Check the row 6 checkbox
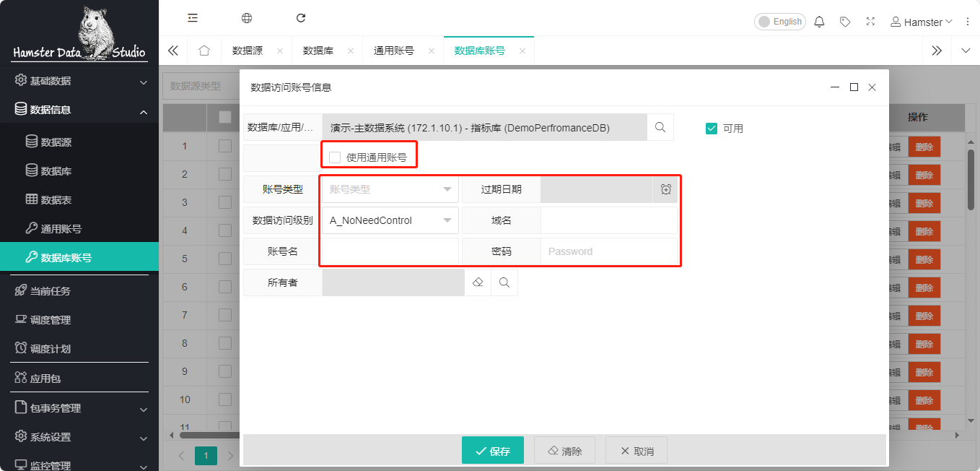Image resolution: width=980 pixels, height=471 pixels. (x=225, y=287)
